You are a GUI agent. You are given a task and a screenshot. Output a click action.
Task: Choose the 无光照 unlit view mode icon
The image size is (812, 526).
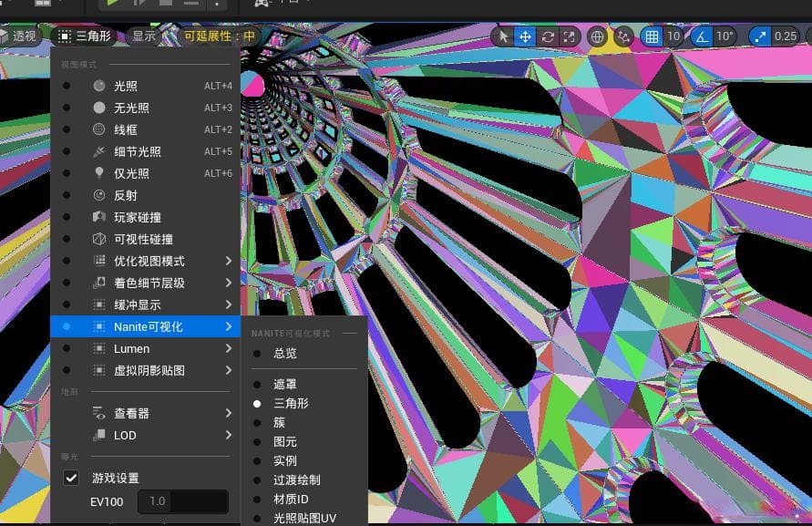(x=99, y=108)
